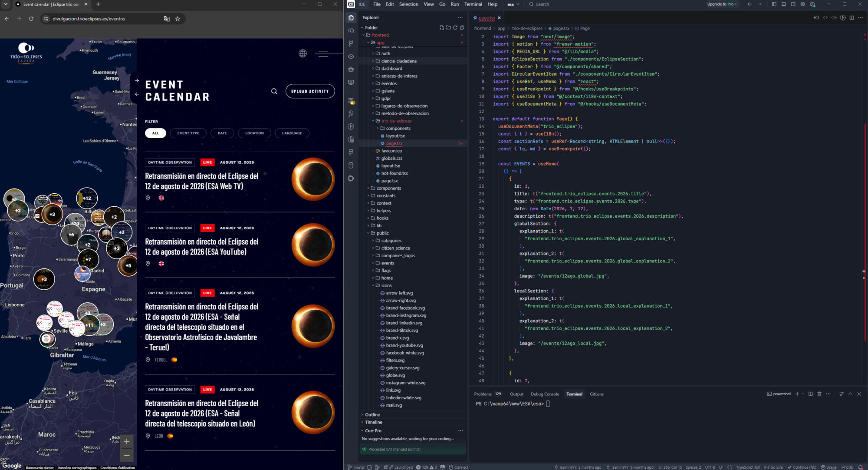Viewport: 868px width, 470px height.
Task: Open the notifications bell in the status bar
Action: (x=860, y=467)
